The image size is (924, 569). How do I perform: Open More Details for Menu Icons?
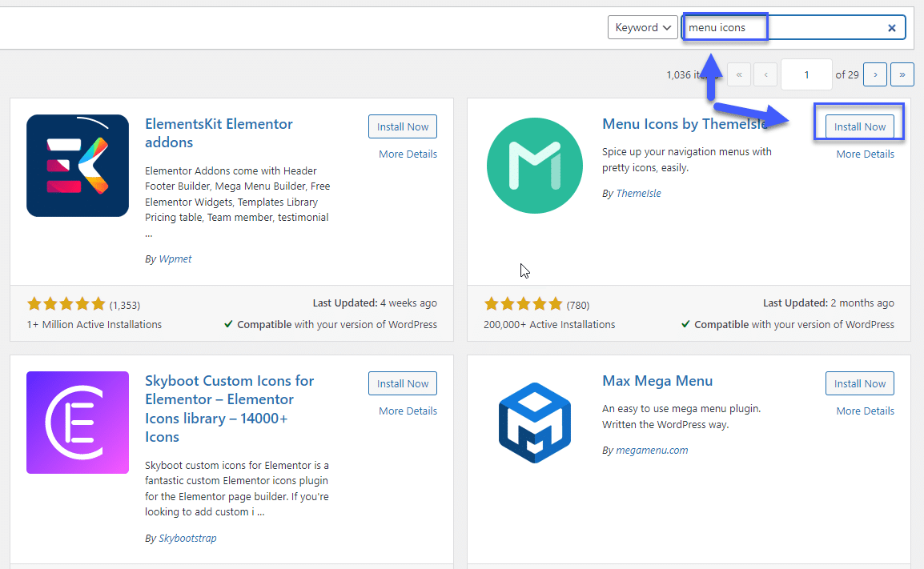[x=865, y=154]
